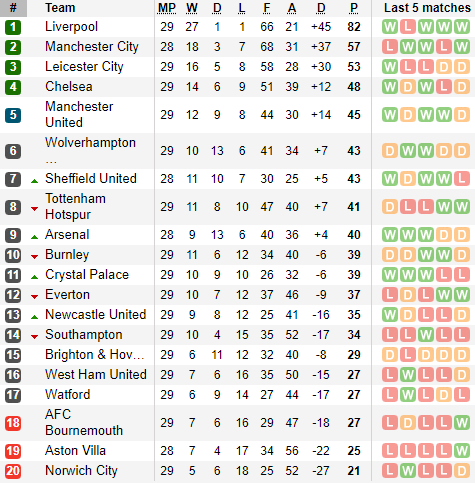The height and width of the screenshot is (483, 475).
Task: Click Liverpool's green rank 1 badge
Action: pyautogui.click(x=13, y=27)
